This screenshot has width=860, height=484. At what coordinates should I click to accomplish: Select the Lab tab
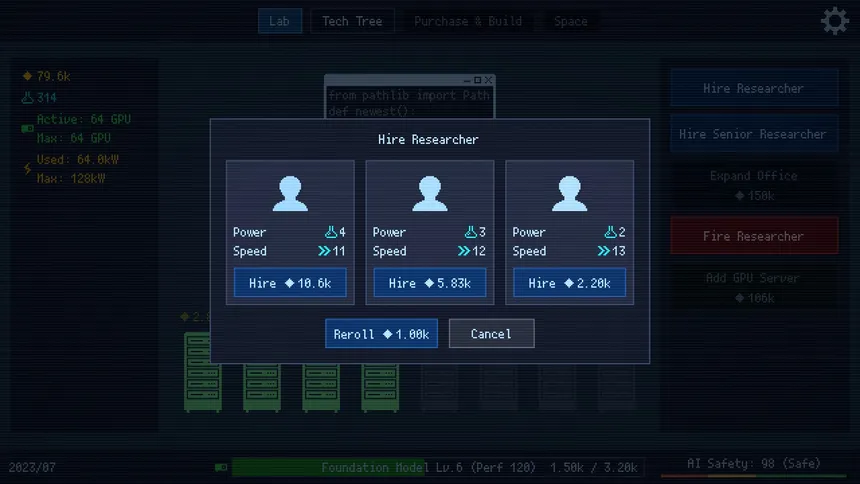[280, 21]
